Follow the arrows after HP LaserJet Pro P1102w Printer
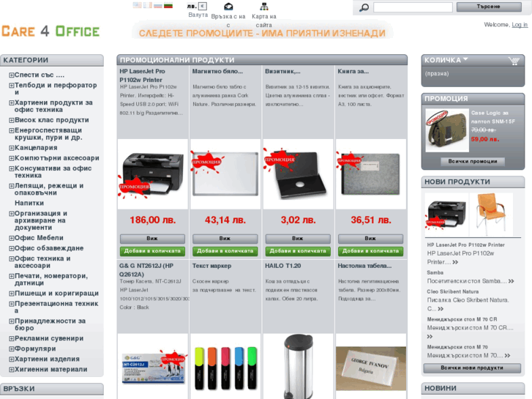The image size is (532, 399). (455, 262)
